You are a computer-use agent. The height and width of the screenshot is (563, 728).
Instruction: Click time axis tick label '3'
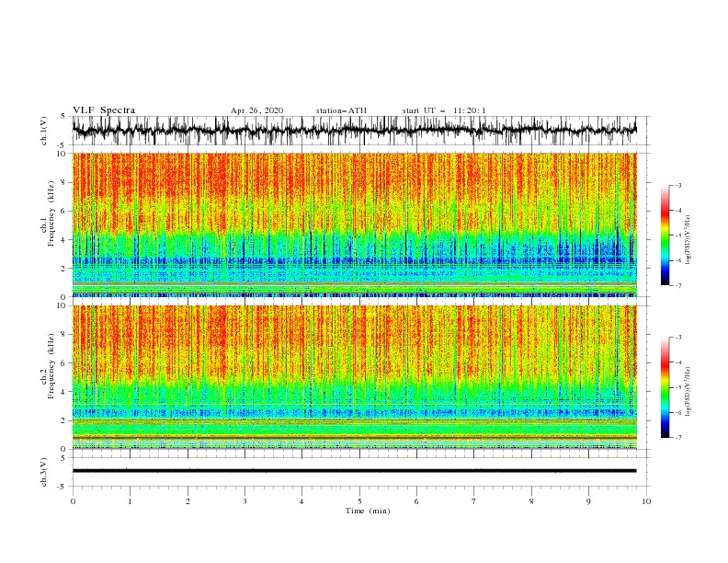point(245,501)
